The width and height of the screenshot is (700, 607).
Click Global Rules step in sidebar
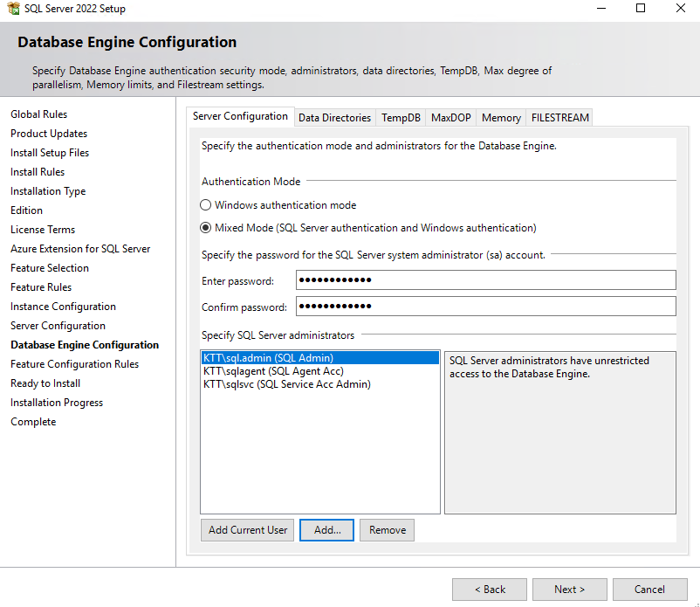38,114
